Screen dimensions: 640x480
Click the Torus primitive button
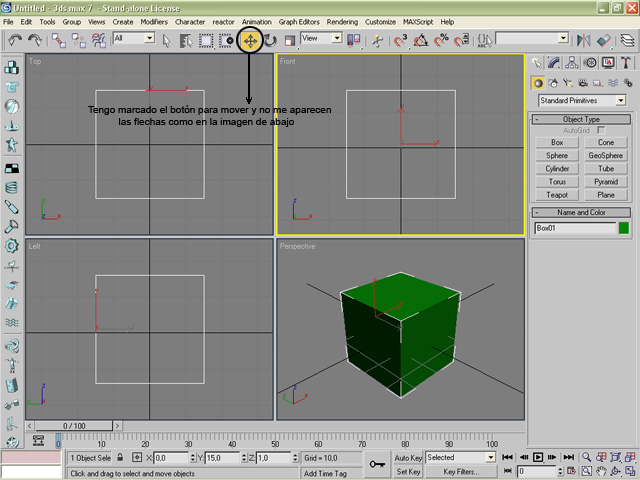tap(557, 182)
